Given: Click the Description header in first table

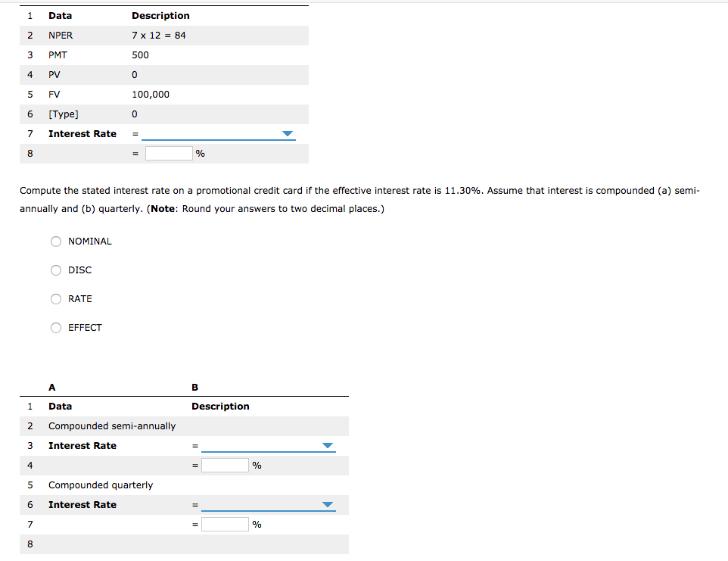Looking at the screenshot, I should (x=160, y=15).
